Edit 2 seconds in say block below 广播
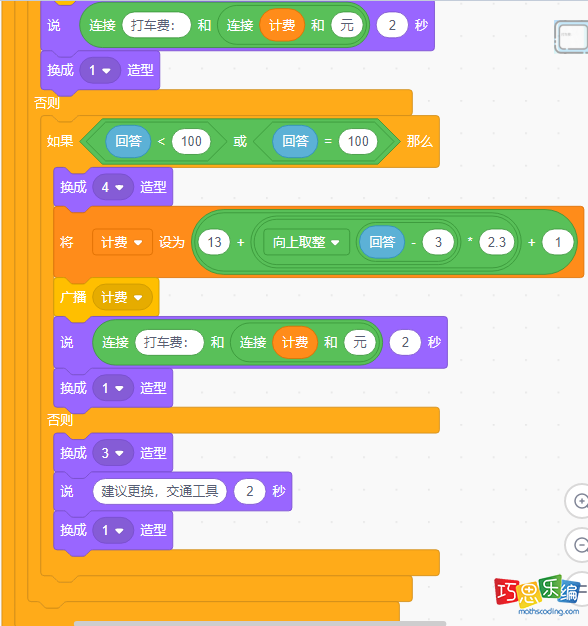Image resolution: width=588 pixels, height=626 pixels. click(x=405, y=343)
